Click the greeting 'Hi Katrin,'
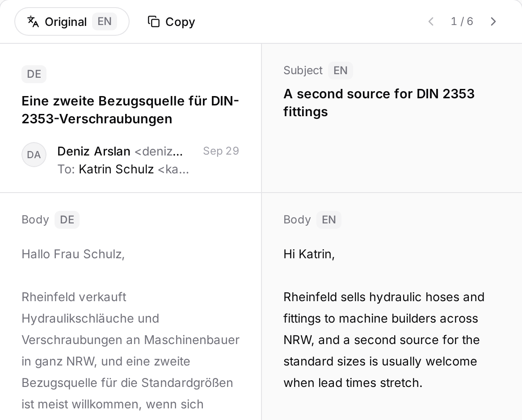The width and height of the screenshot is (522, 420). pos(309,254)
